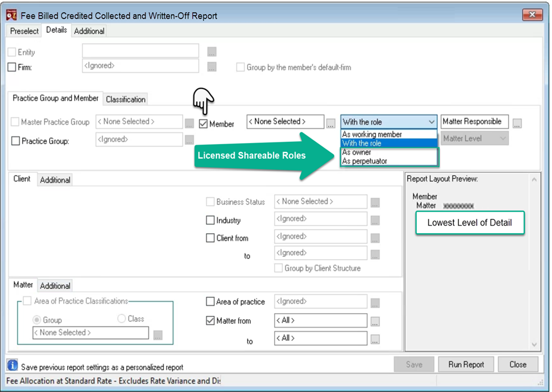Click the blue info icon beside Save previous report settings
The height and width of the screenshot is (392, 552).
click(x=12, y=366)
